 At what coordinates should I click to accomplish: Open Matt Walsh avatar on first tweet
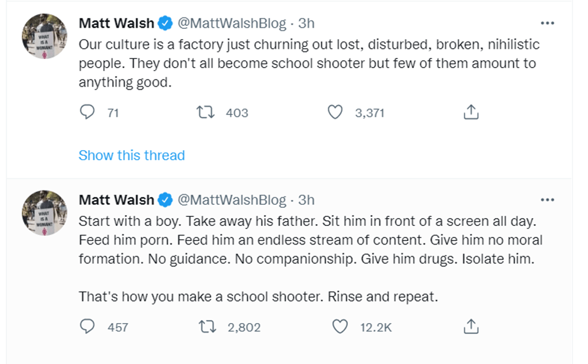(x=45, y=36)
